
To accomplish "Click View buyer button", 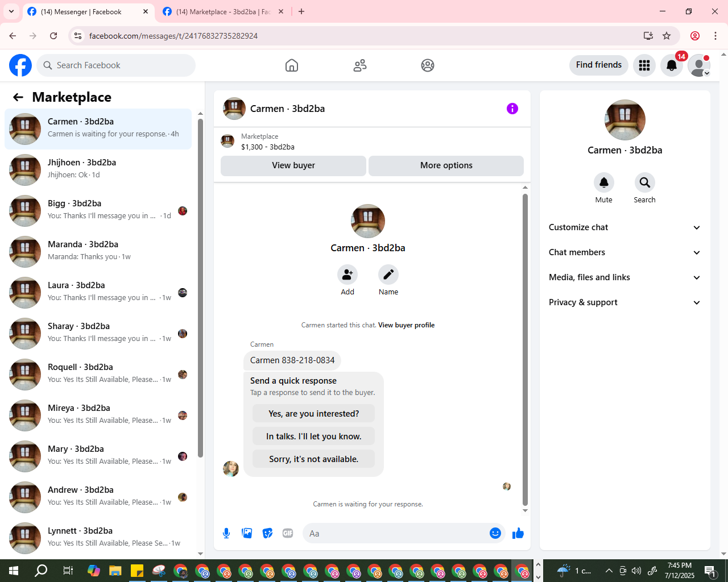I will click(x=293, y=165).
